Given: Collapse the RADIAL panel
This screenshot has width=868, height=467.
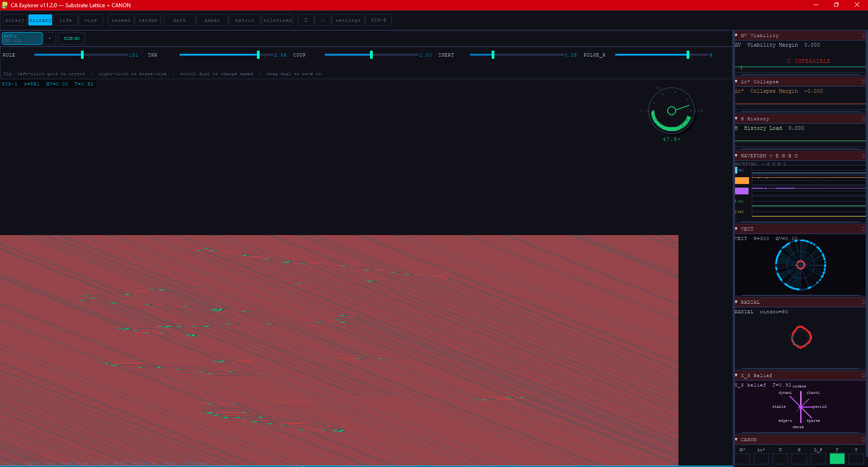Looking at the screenshot, I should [736, 302].
